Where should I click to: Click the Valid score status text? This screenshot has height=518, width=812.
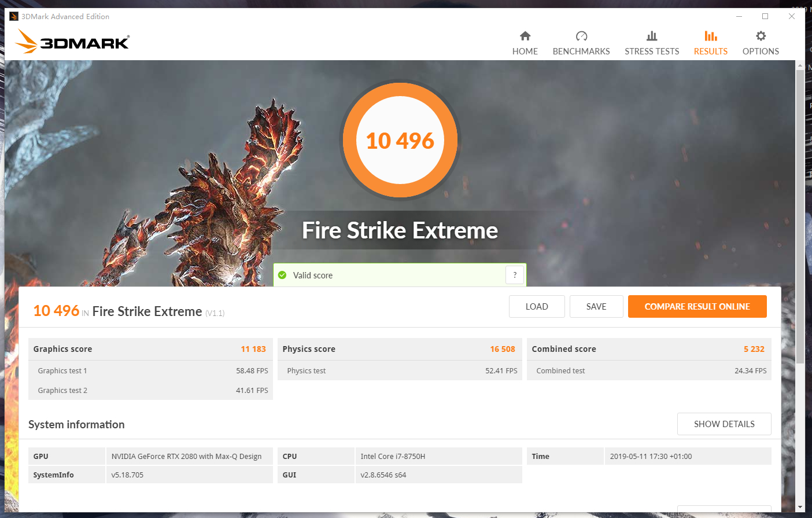(x=313, y=275)
